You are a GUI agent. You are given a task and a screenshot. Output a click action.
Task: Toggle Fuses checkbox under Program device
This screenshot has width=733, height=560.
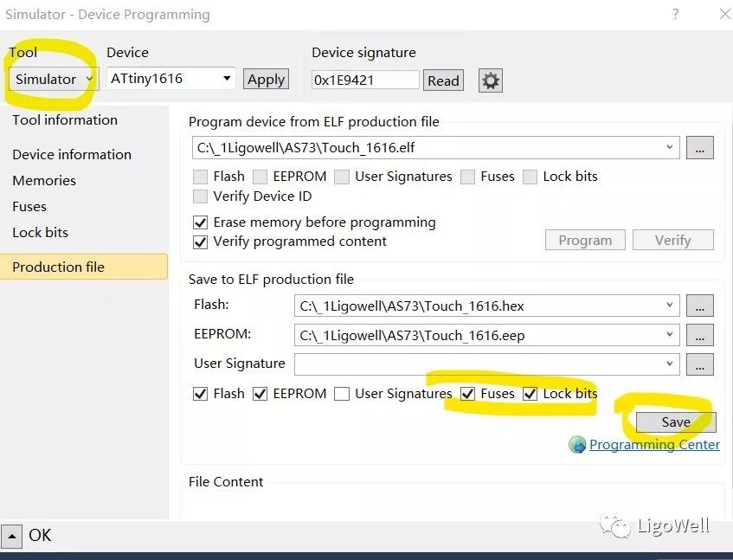(467, 177)
